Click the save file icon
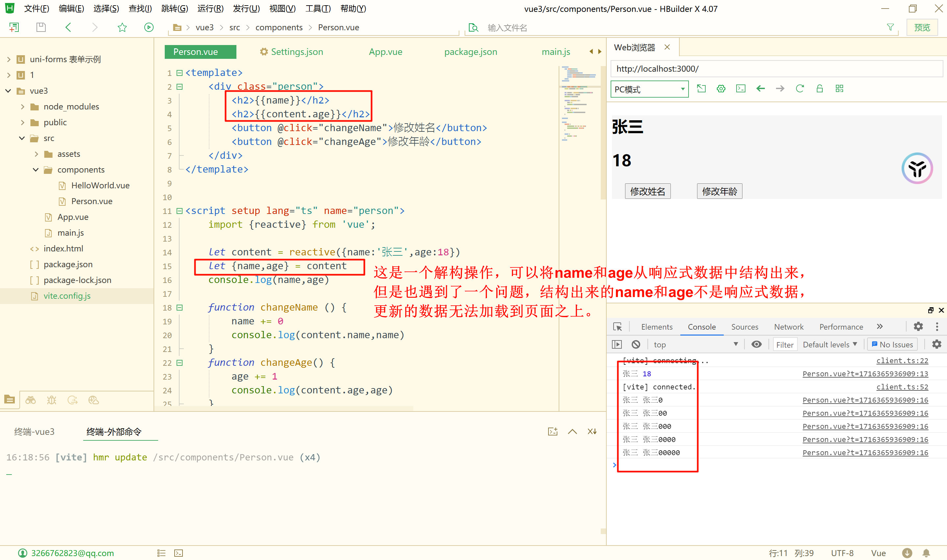 tap(41, 27)
